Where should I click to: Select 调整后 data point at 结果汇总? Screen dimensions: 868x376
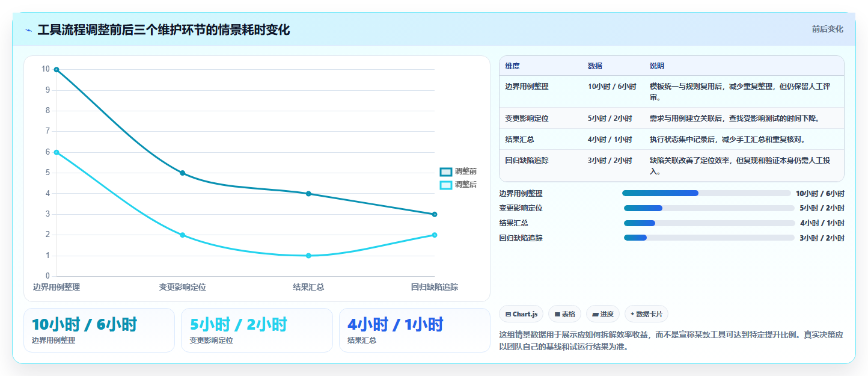click(308, 256)
